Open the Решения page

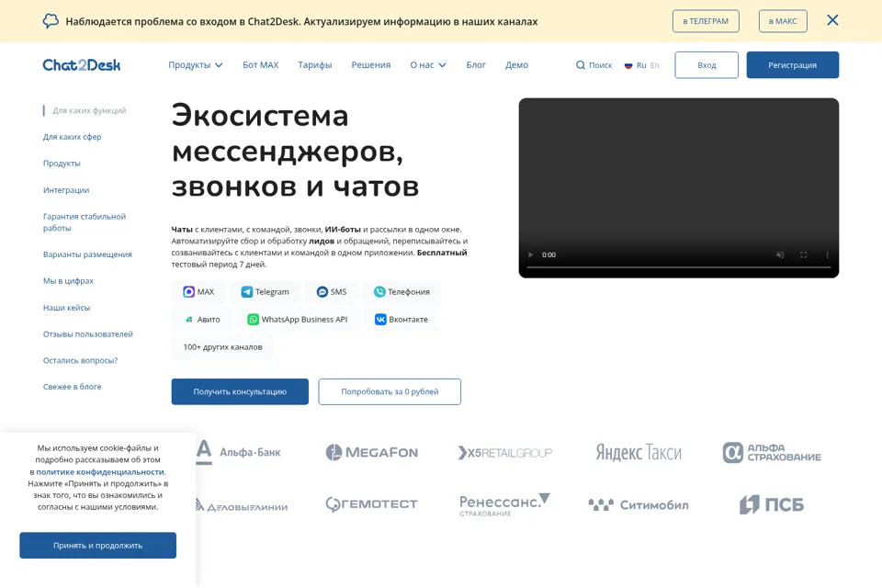point(370,65)
